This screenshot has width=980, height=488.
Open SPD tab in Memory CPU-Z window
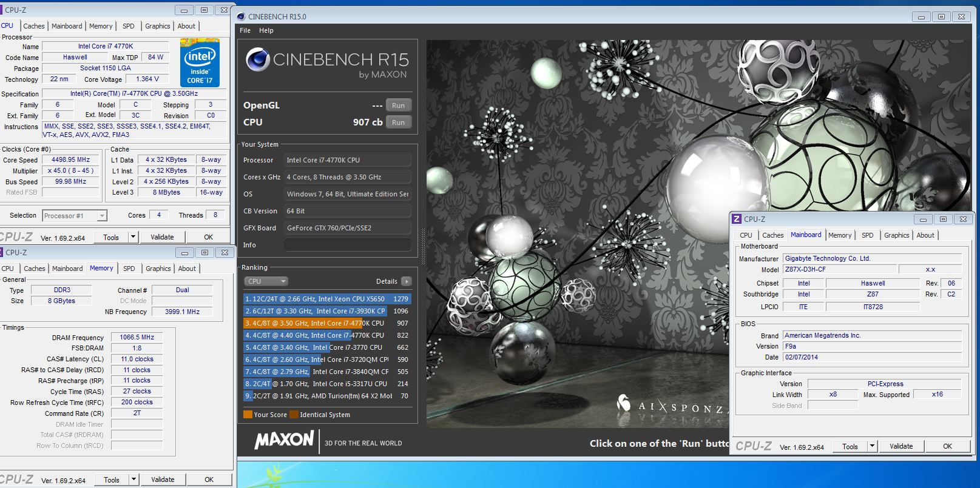129,269
